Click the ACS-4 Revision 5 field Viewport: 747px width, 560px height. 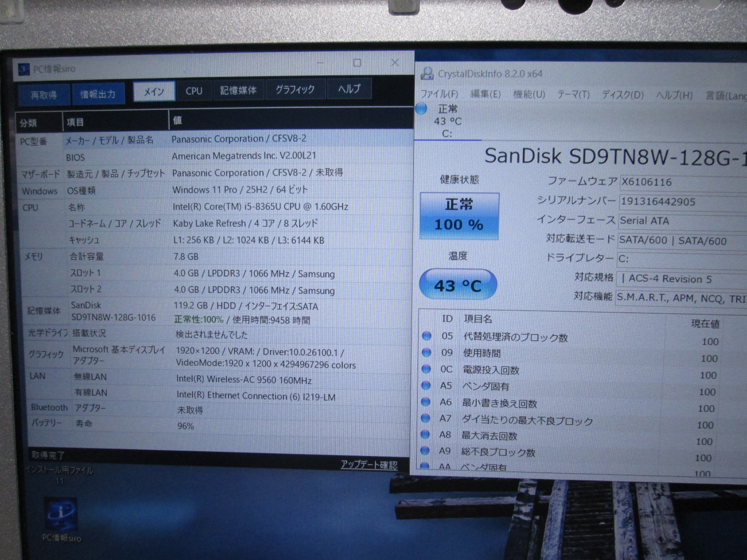pos(682,279)
